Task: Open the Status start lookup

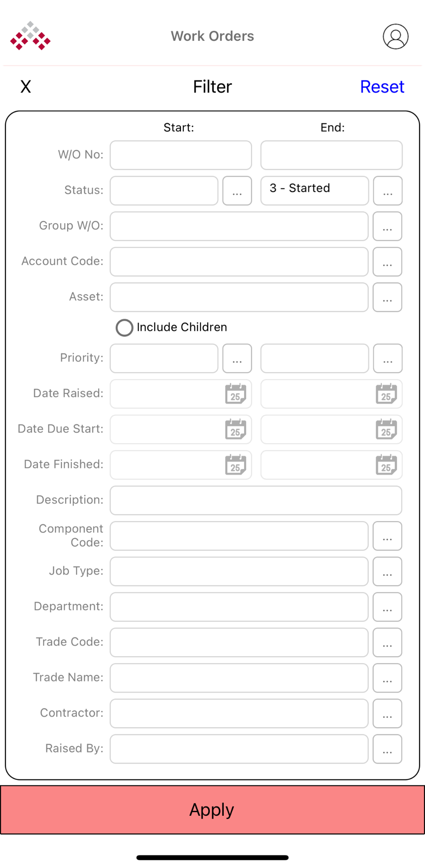Action: (237, 191)
